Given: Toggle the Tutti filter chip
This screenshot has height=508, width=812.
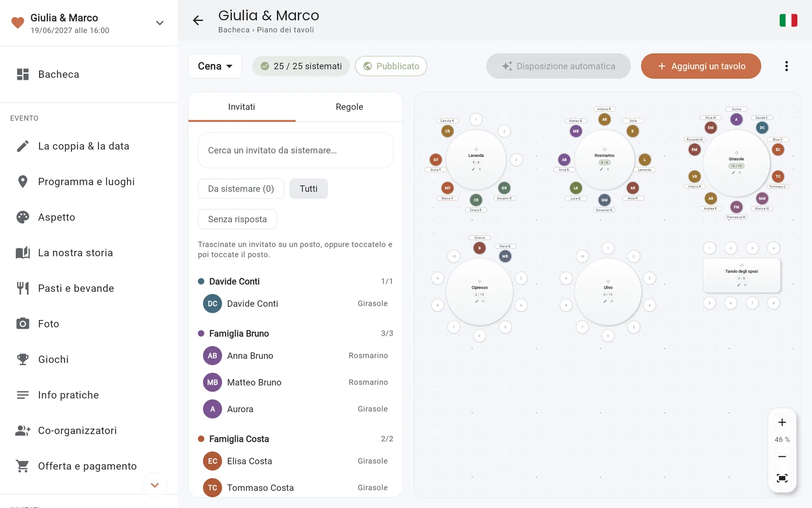Looking at the screenshot, I should pos(309,188).
